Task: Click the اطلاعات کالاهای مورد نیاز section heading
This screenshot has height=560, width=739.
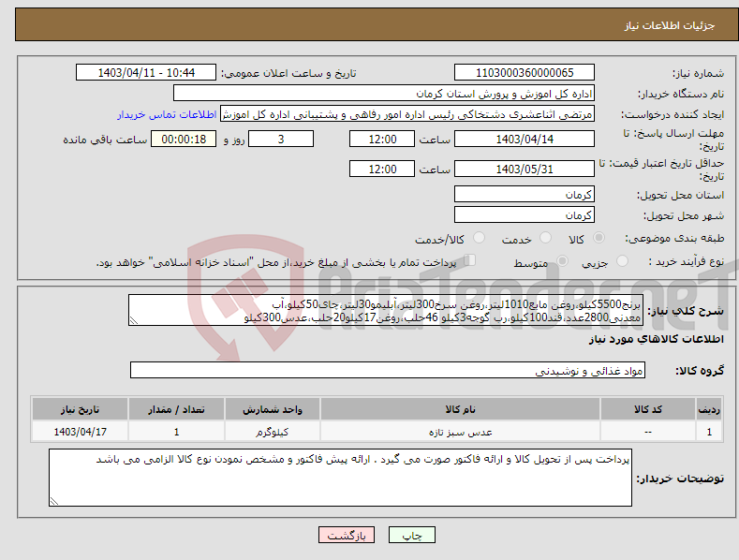Action: [656, 339]
